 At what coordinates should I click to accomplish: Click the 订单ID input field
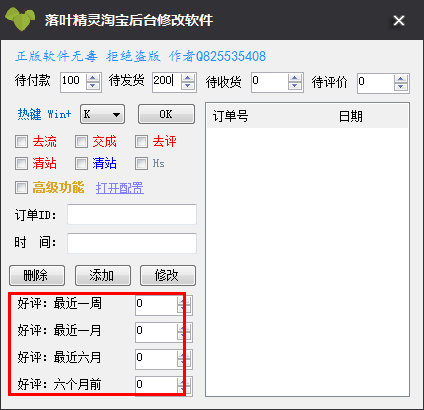click(x=132, y=215)
